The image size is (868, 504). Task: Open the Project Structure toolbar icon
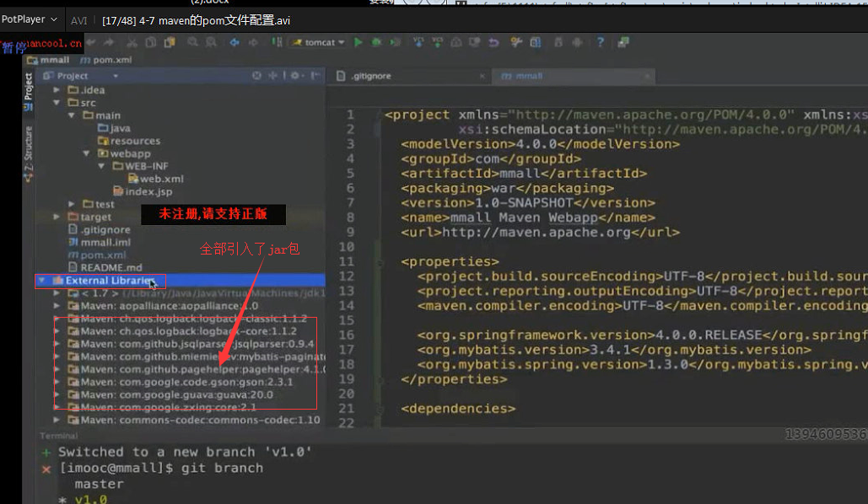(x=536, y=42)
